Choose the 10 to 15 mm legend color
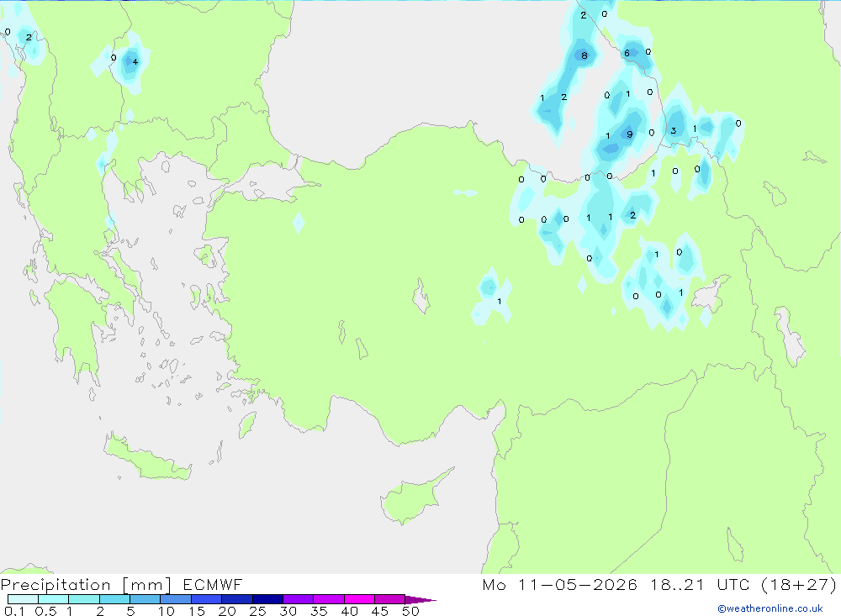 (x=176, y=599)
